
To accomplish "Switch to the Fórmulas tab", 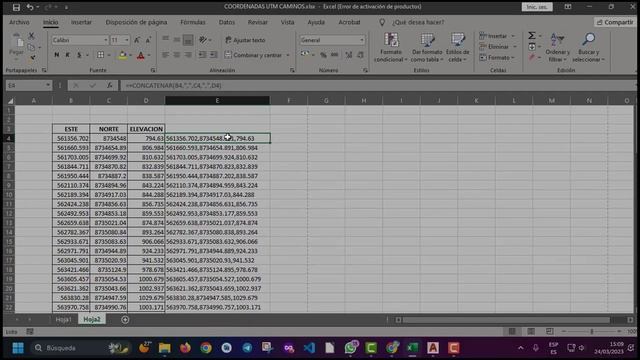I will click(193, 22).
